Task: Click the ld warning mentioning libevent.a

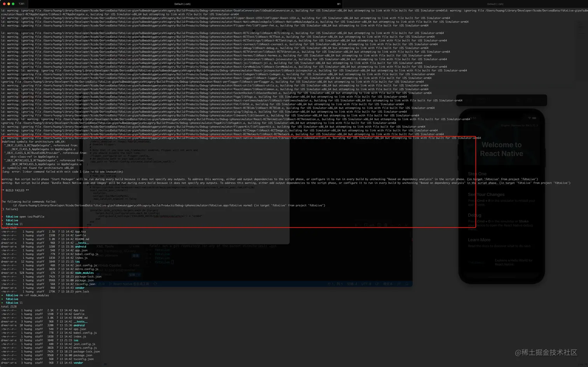Action: 210,115
